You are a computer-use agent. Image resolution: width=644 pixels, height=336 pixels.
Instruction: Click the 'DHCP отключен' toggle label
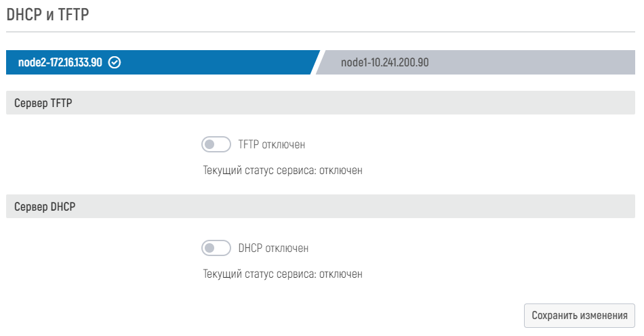[273, 248]
